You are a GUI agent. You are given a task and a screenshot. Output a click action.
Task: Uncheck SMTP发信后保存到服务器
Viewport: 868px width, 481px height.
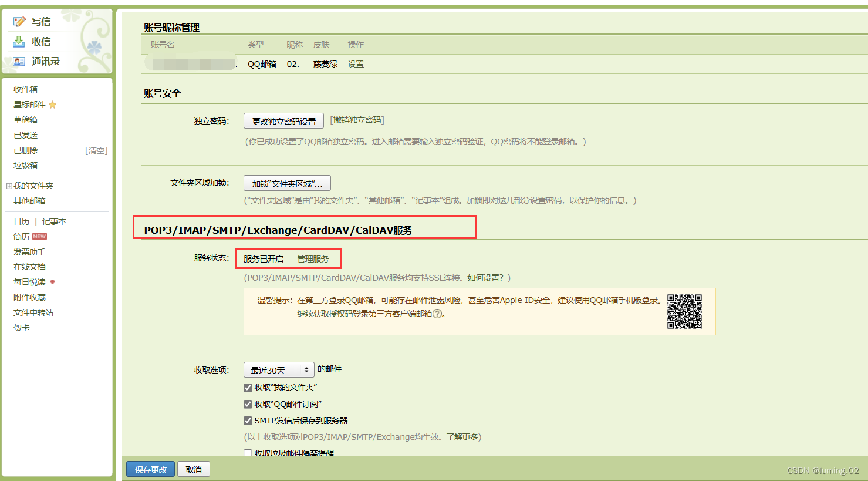click(248, 421)
